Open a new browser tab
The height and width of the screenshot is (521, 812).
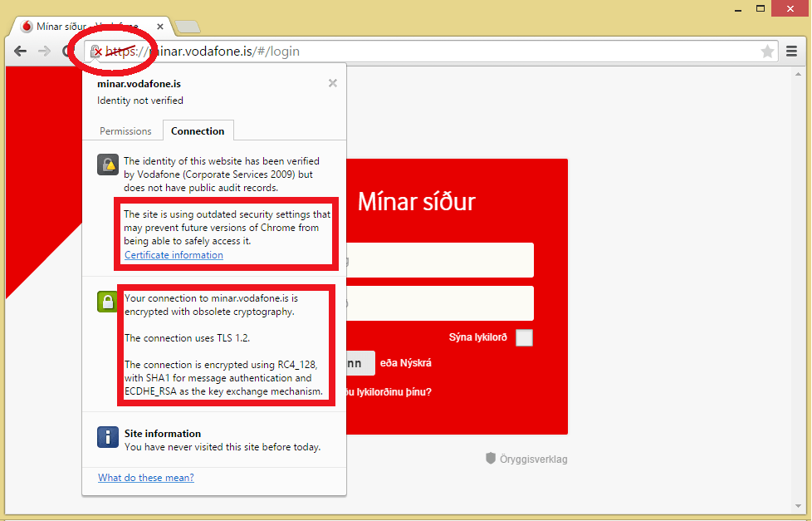188,27
